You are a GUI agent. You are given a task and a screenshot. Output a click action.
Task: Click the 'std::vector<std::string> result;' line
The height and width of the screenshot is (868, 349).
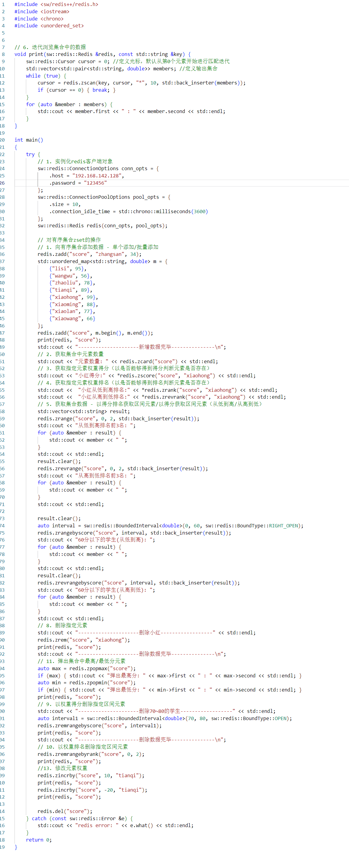(x=84, y=411)
